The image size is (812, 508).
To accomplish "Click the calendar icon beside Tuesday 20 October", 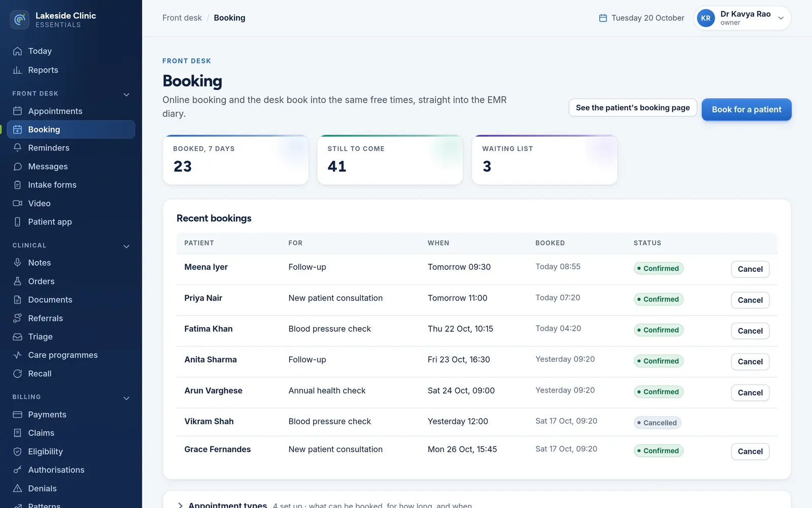I will [x=603, y=18].
